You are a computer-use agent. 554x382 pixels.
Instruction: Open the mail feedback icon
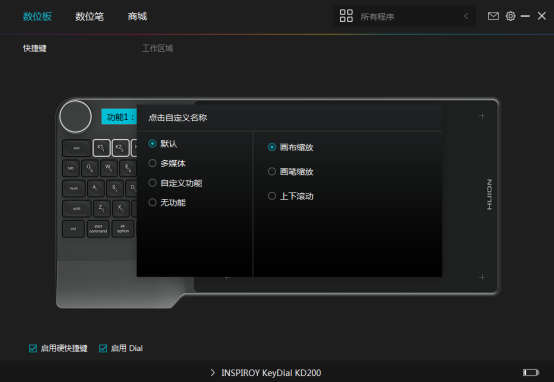[x=493, y=16]
